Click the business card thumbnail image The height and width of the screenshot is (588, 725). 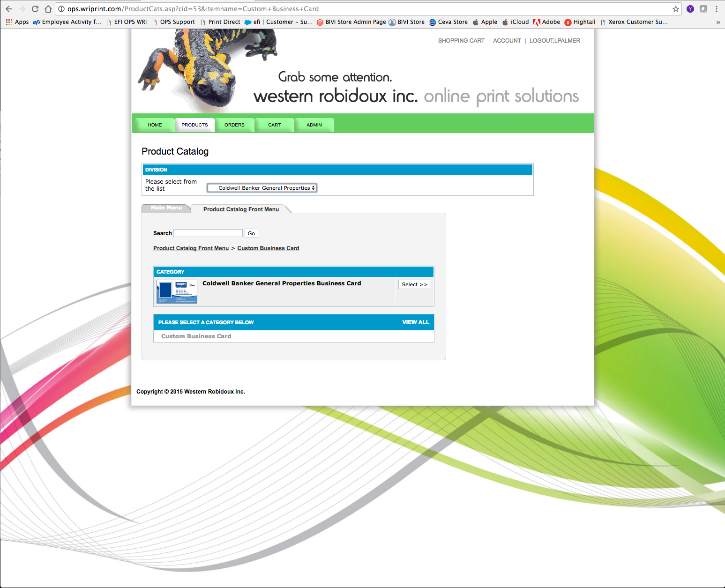click(x=177, y=292)
